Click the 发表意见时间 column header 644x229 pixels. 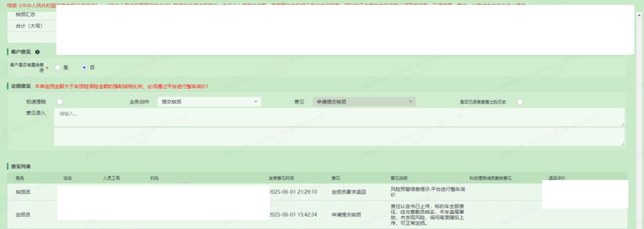pyautogui.click(x=281, y=178)
